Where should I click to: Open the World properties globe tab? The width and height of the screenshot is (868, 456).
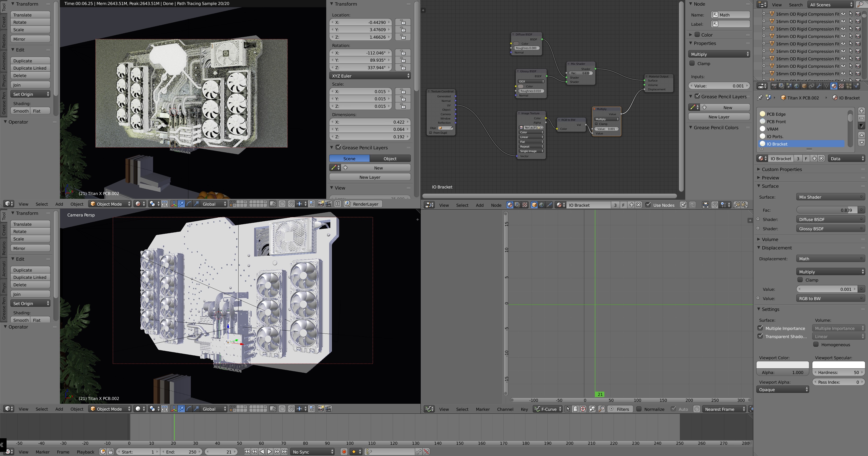coord(797,86)
